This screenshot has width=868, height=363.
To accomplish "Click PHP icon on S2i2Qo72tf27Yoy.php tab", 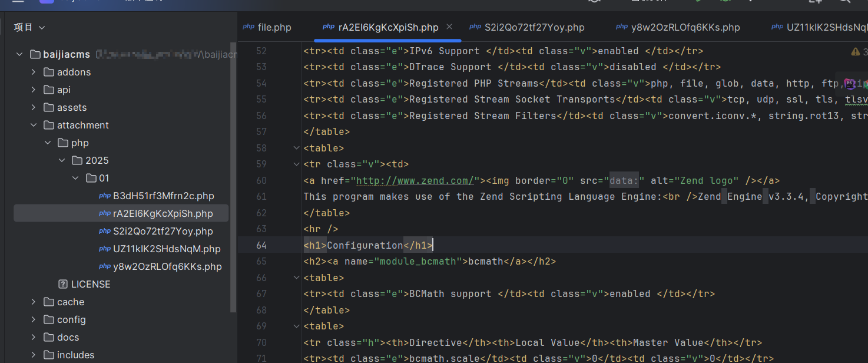I will (x=475, y=27).
